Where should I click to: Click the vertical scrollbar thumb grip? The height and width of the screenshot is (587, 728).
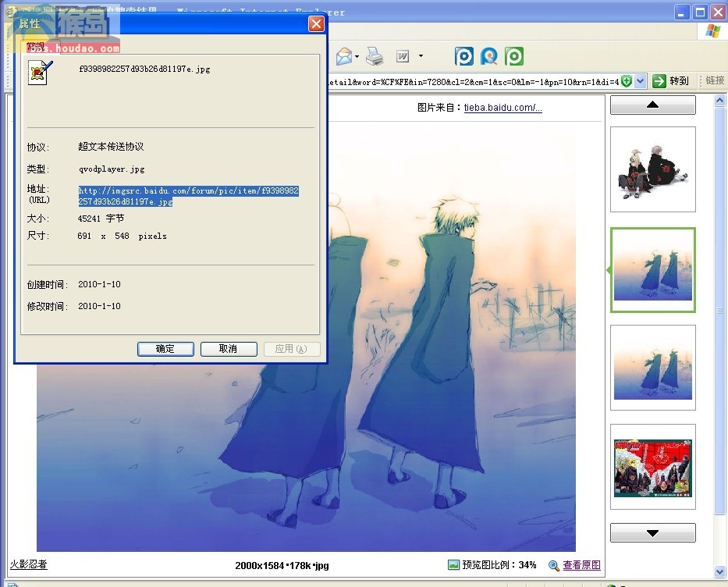719,311
